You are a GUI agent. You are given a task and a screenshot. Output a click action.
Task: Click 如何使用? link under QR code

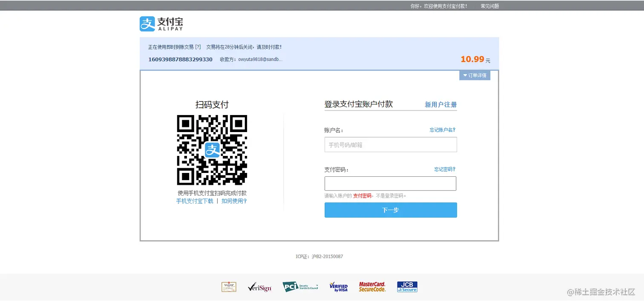[234, 201]
